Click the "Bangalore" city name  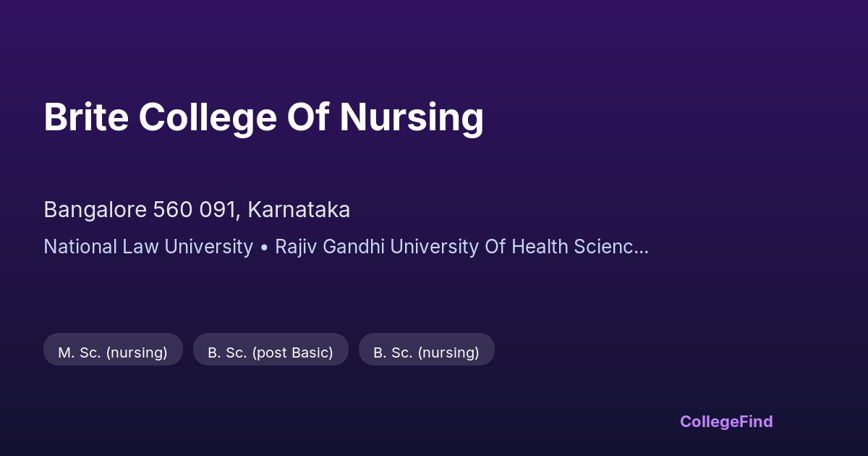[95, 210]
